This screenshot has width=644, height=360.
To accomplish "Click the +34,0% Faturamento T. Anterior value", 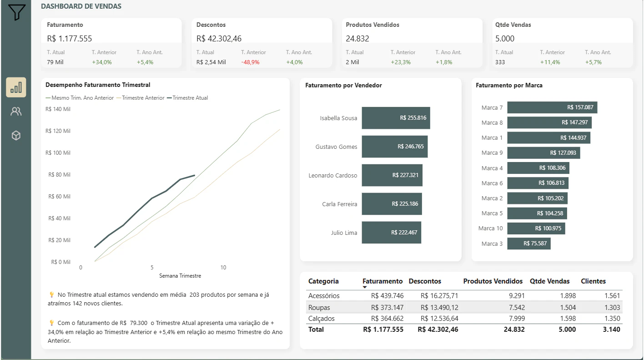I will [102, 62].
